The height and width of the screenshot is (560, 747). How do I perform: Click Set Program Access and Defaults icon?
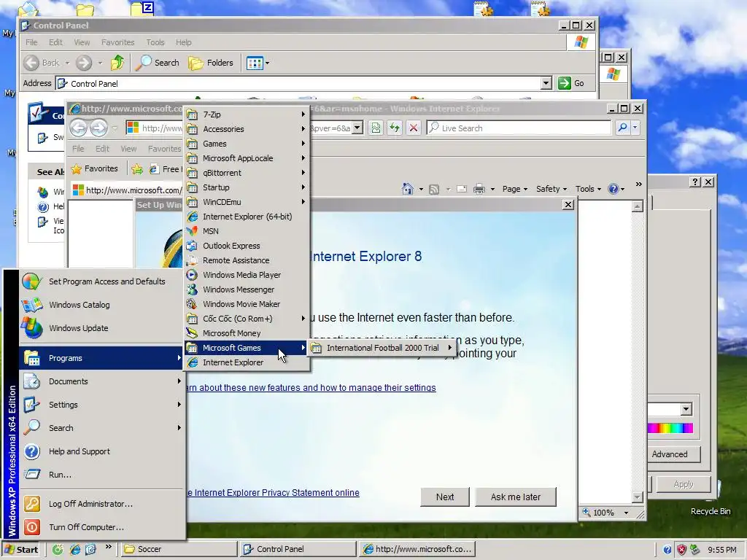[x=32, y=281]
